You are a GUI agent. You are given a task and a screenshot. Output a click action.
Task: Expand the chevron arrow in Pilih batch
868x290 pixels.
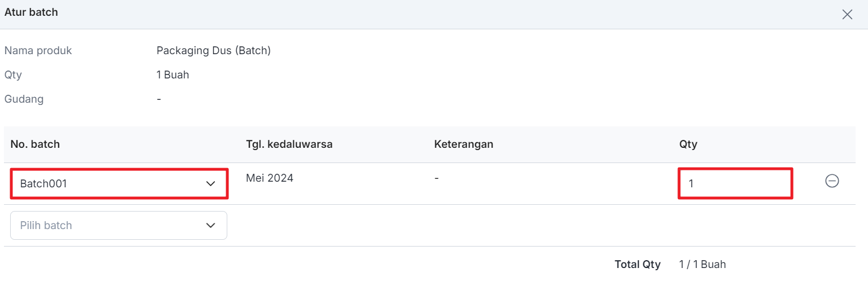tap(211, 225)
